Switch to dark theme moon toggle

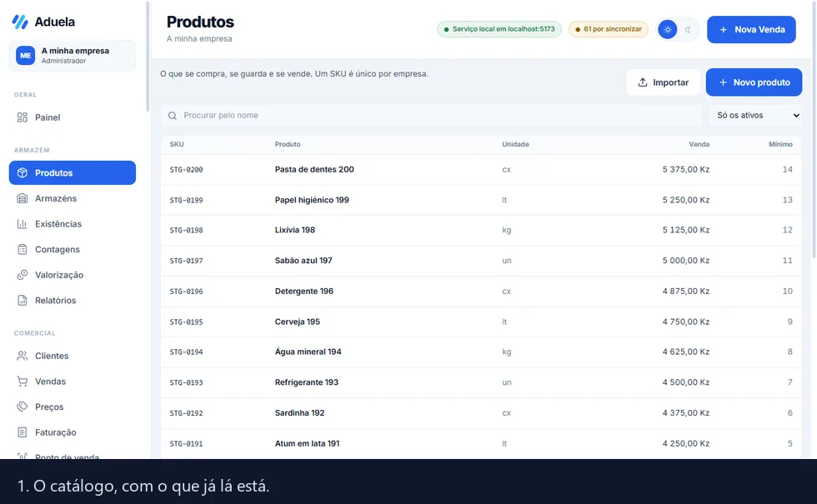click(x=689, y=30)
